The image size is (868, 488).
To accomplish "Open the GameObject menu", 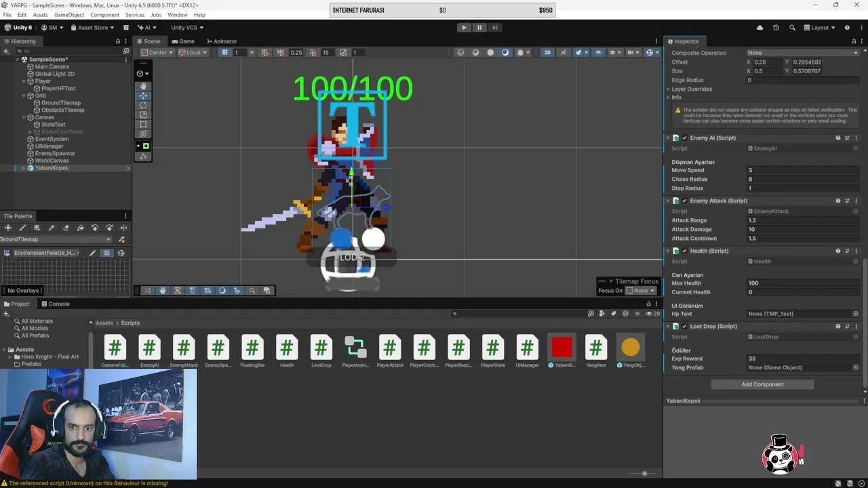I will 69,15.
